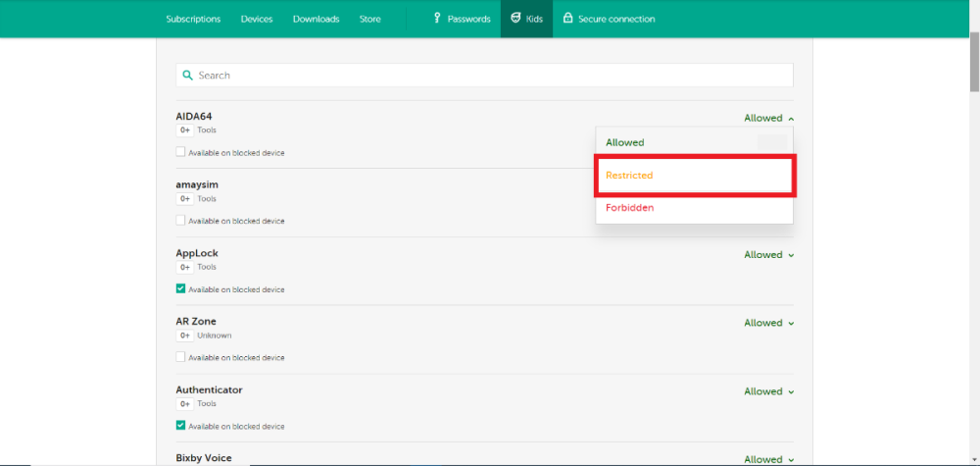Open the Devices tab
This screenshot has width=980, height=466.
[257, 19]
